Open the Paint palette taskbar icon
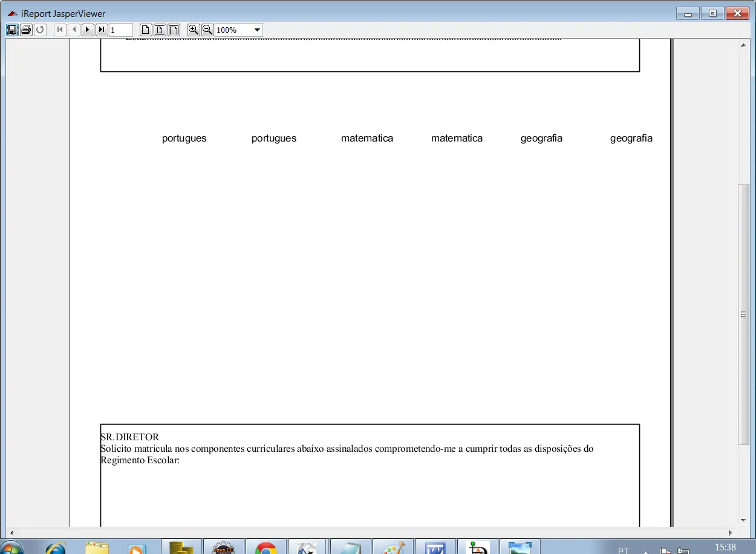Screen dimensions: 756x554 tap(393, 547)
